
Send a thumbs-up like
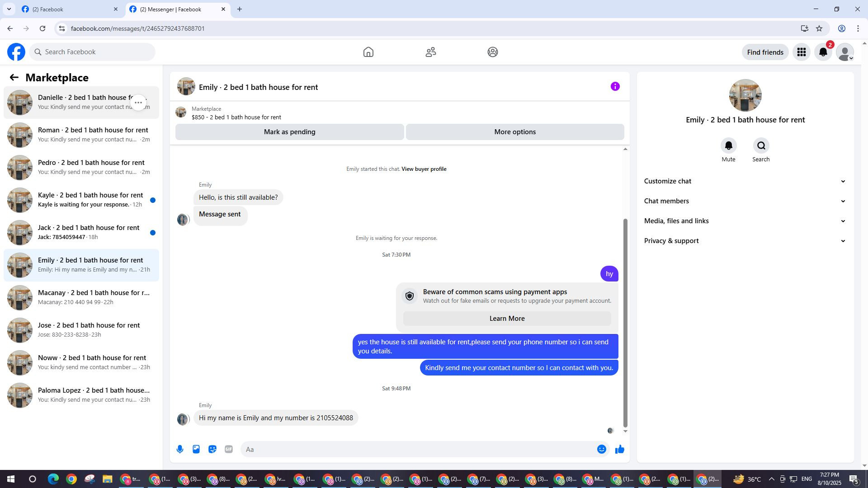click(x=619, y=449)
